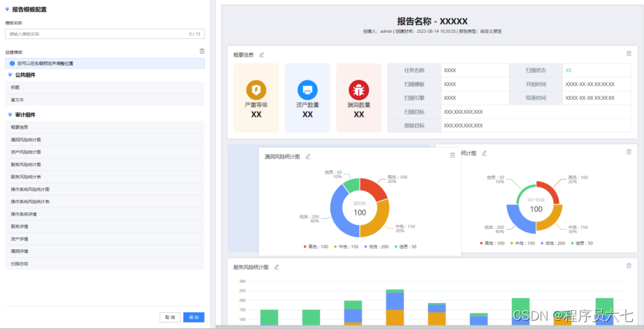Select the 标题 component
644x329 pixels.
pos(105,87)
